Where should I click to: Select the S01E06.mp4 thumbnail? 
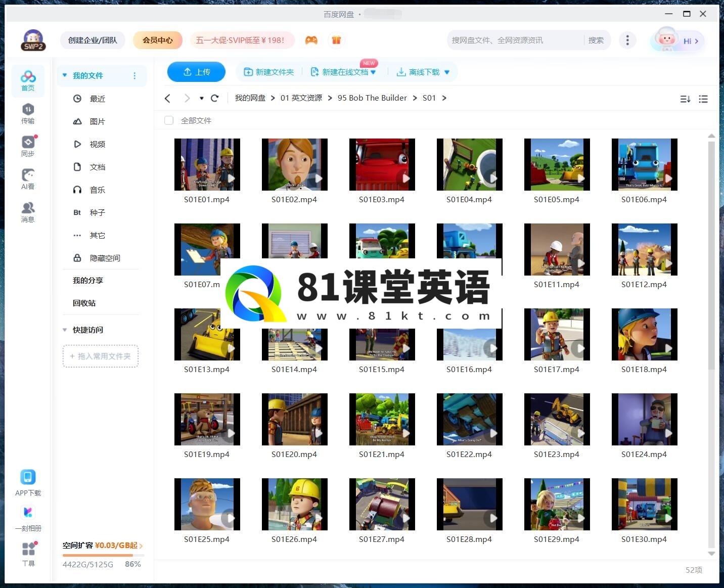[x=645, y=164]
